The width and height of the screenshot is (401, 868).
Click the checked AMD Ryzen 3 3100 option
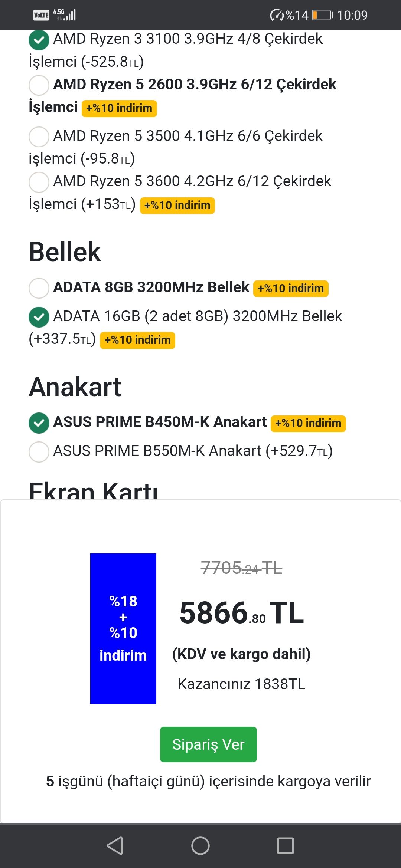(39, 40)
